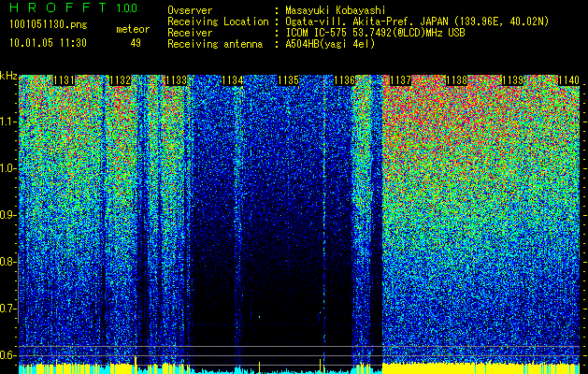This screenshot has height=374, width=588.
Task: Click the Receiving Location value Ogata-vill. Akita-Pref.
Action: (351, 22)
